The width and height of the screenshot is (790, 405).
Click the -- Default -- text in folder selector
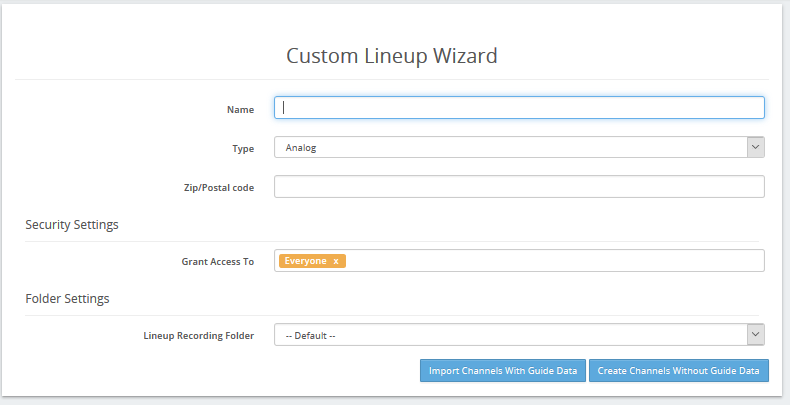(x=310, y=335)
